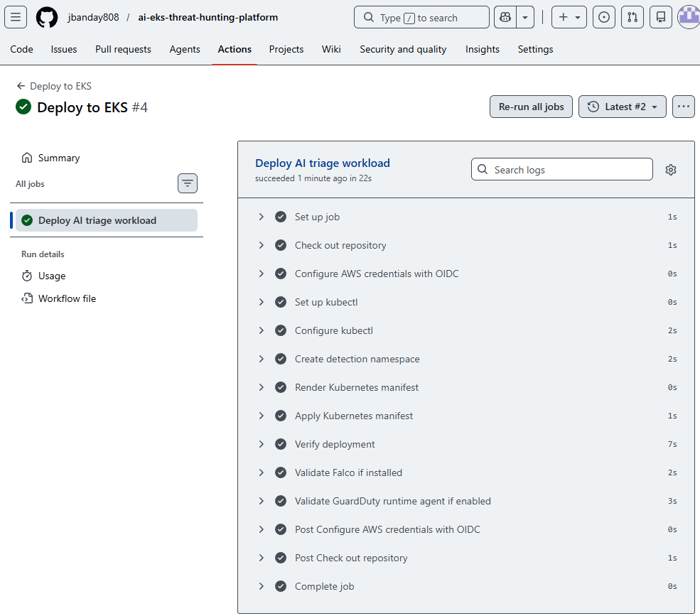The height and width of the screenshot is (616, 700).
Task: Click Deploy AI triage workload heading
Action: click(x=323, y=163)
